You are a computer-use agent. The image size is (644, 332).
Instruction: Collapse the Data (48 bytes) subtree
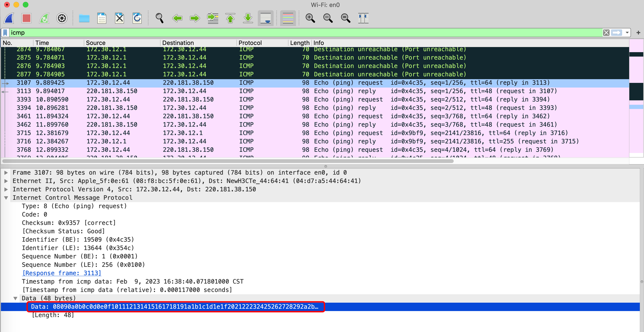tap(15, 298)
